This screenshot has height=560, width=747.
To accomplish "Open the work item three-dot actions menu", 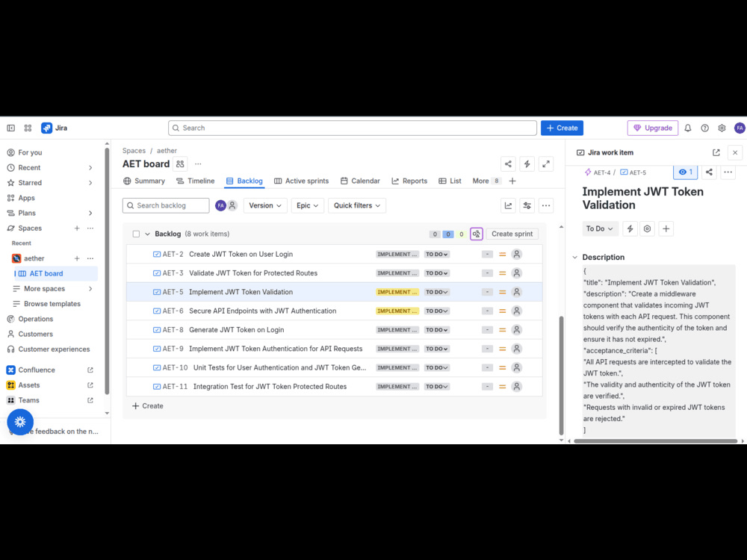I will 728,172.
